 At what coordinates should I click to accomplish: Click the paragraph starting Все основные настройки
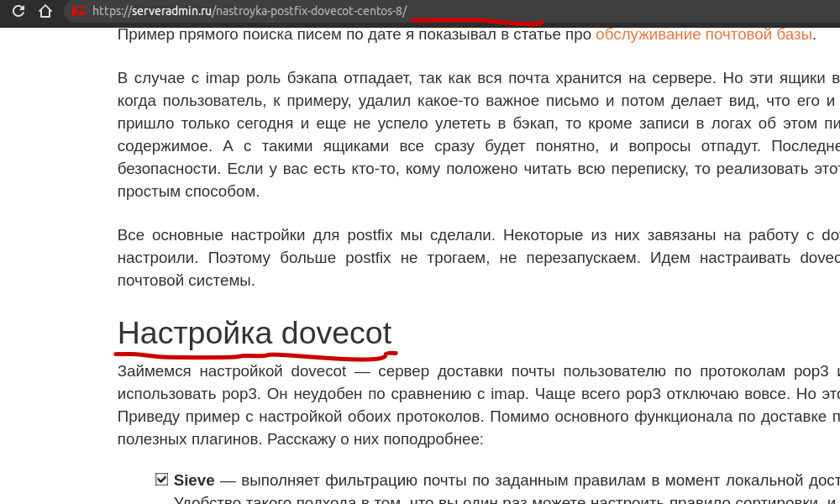point(479,258)
